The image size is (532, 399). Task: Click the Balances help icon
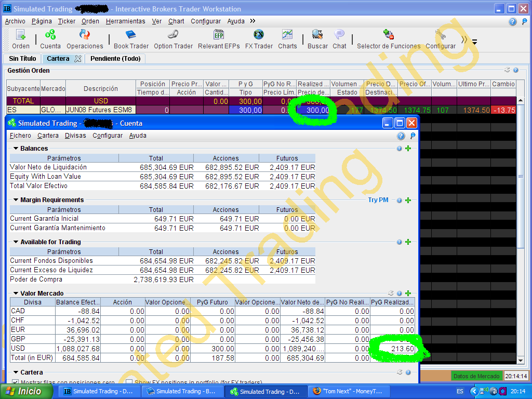(400, 149)
